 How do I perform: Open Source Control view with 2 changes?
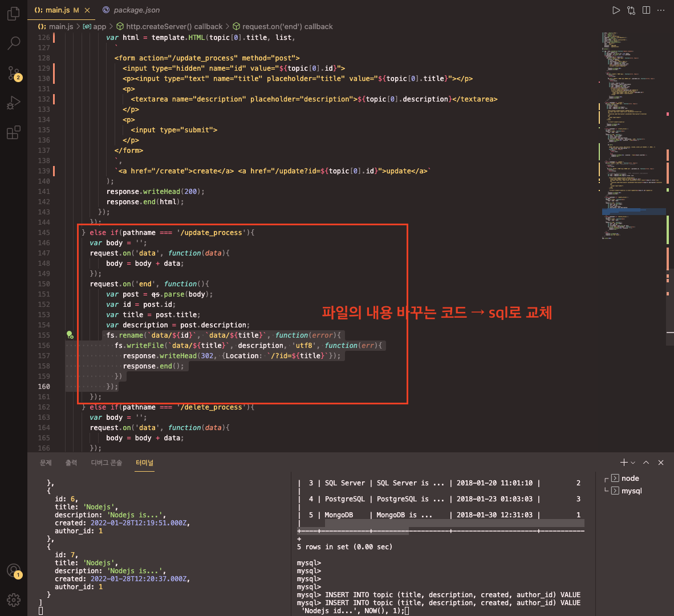14,73
